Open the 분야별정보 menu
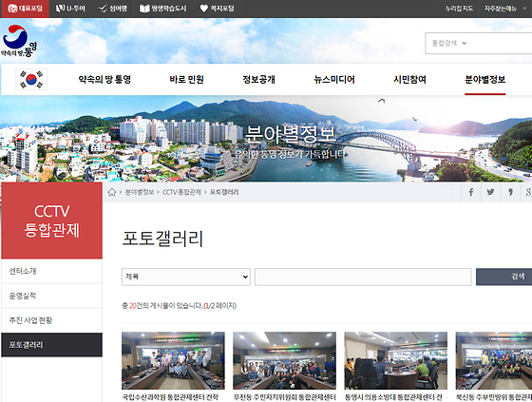532x402 pixels. [485, 80]
